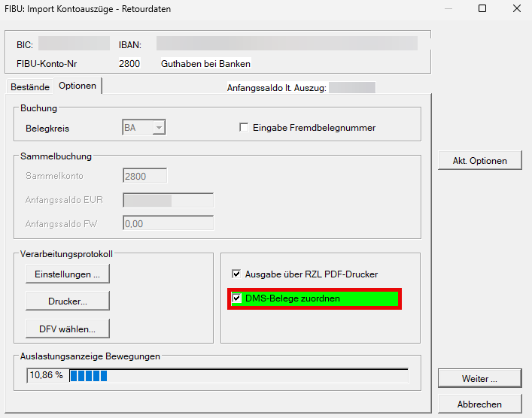Click the Anfangssaldo lt. Auszug value
Screen dimensions: 532x418
(x=352, y=88)
